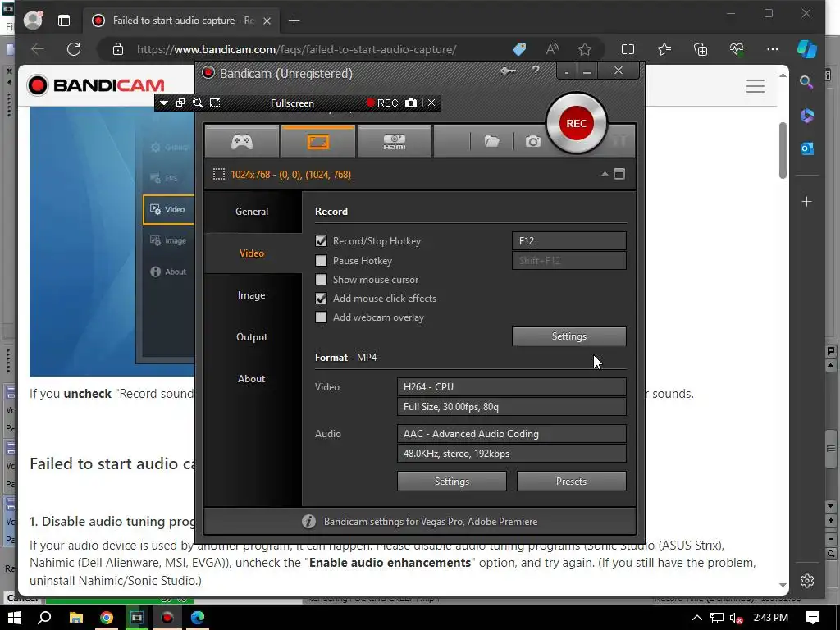The image size is (840, 630).
Task: Enable Pause Hotkey checkbox
Action: pyautogui.click(x=321, y=260)
